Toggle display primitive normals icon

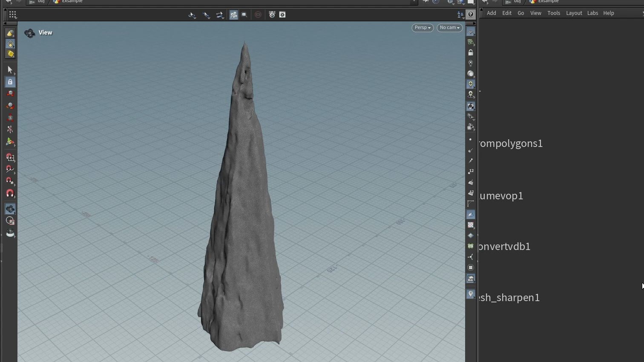pos(470,182)
